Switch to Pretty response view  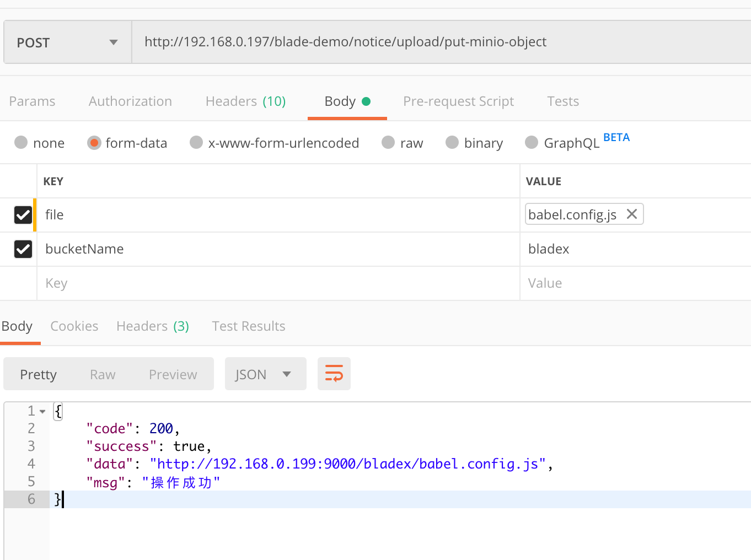[x=38, y=374]
